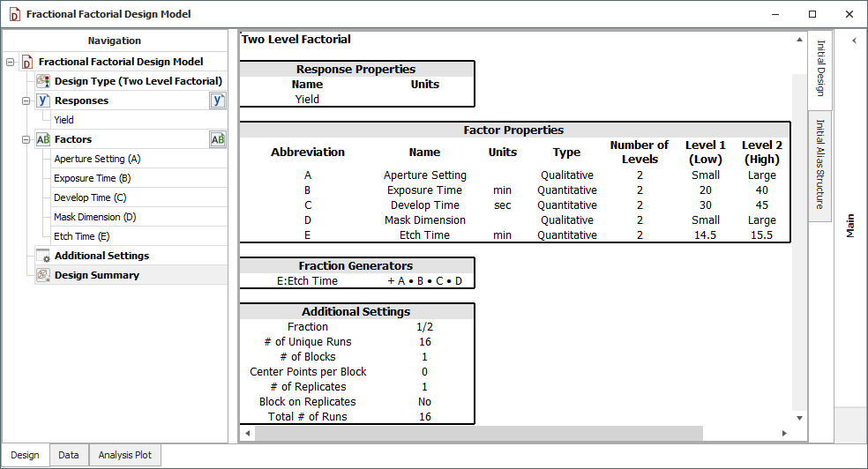Collapse the Factors tree node
This screenshot has width=868, height=469.
[x=26, y=139]
